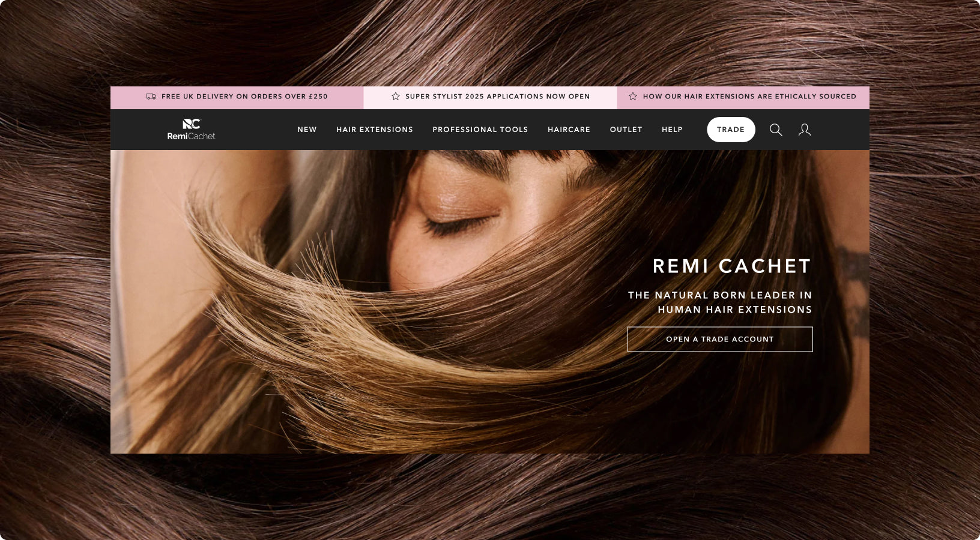The height and width of the screenshot is (540, 980).
Task: Open the search magnifier icon
Action: click(776, 130)
